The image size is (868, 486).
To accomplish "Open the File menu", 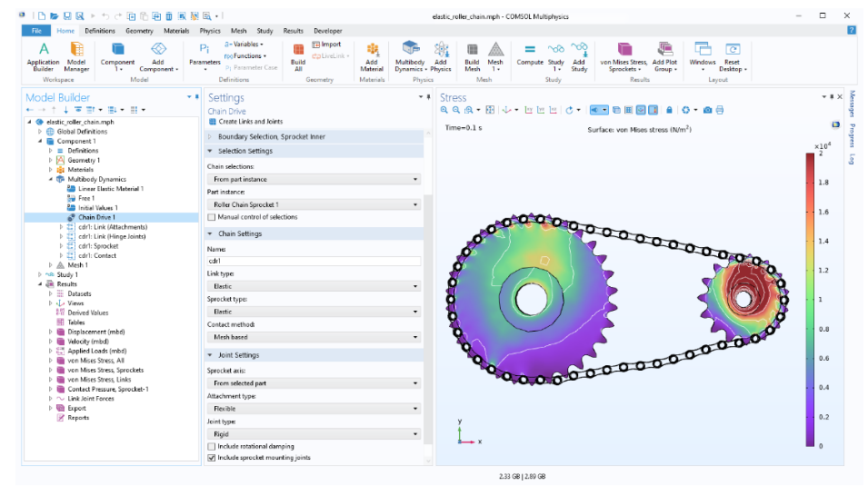I will pyautogui.click(x=36, y=31).
